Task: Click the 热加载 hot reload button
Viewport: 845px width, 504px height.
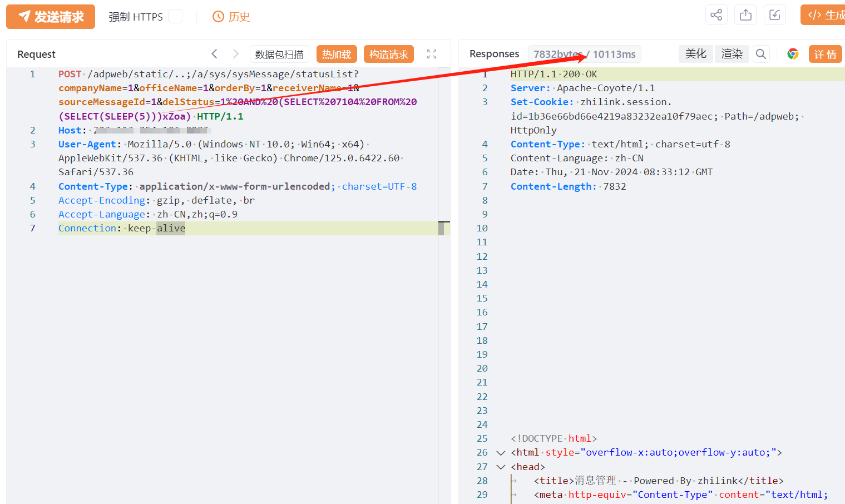Action: [337, 54]
